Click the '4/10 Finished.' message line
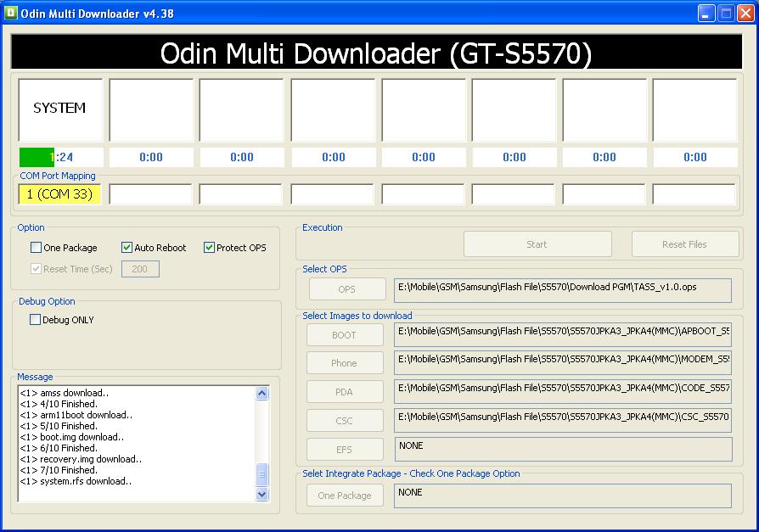Viewport: 759px width, 532px height. (59, 404)
